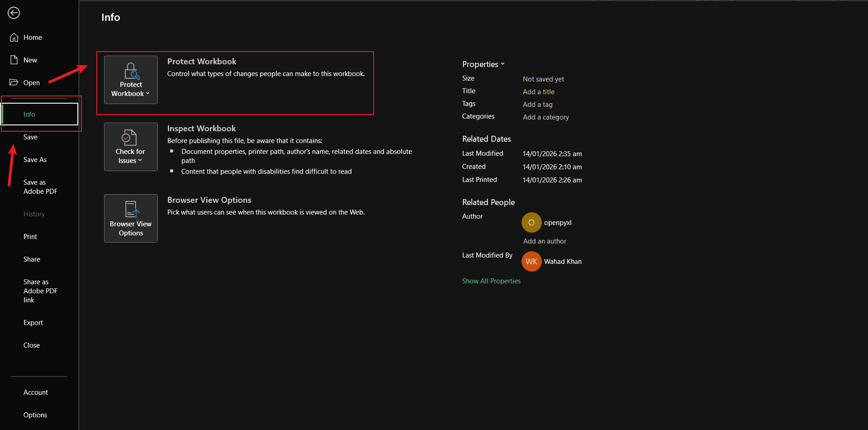Click the Related People heading

click(x=489, y=202)
